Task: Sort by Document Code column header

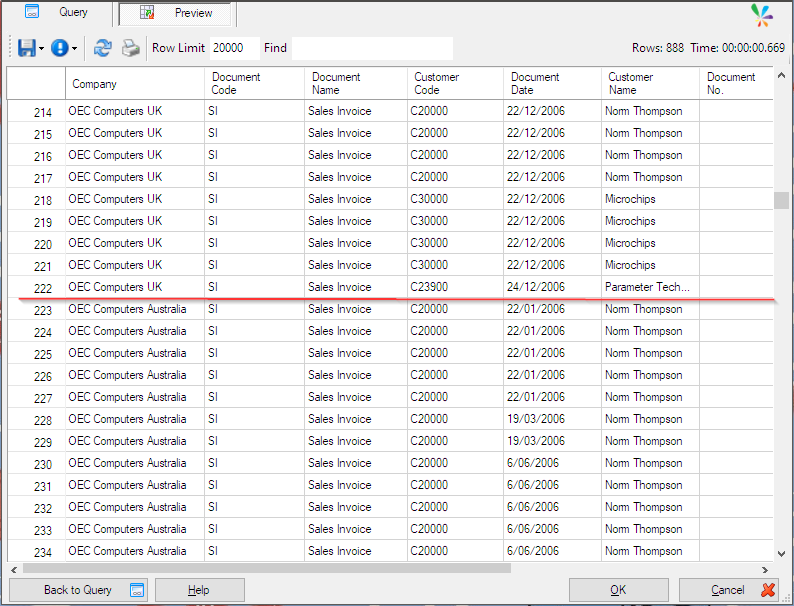Action: tap(255, 84)
